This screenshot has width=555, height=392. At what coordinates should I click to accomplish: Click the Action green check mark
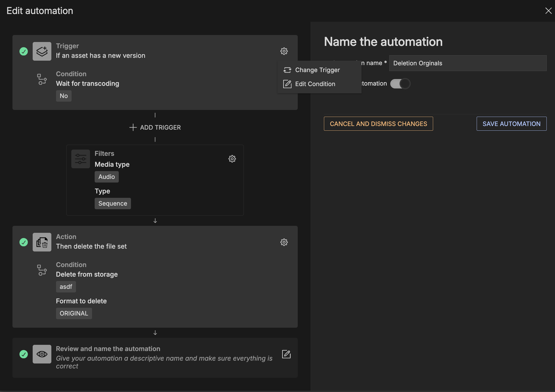coord(24,242)
